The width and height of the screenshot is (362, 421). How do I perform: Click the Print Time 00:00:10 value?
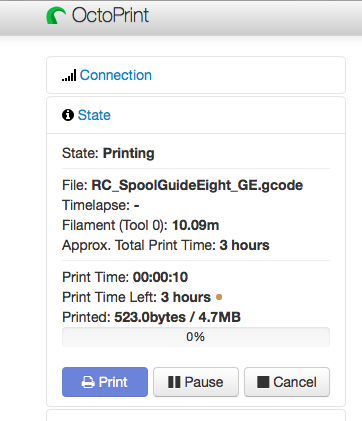tap(160, 277)
